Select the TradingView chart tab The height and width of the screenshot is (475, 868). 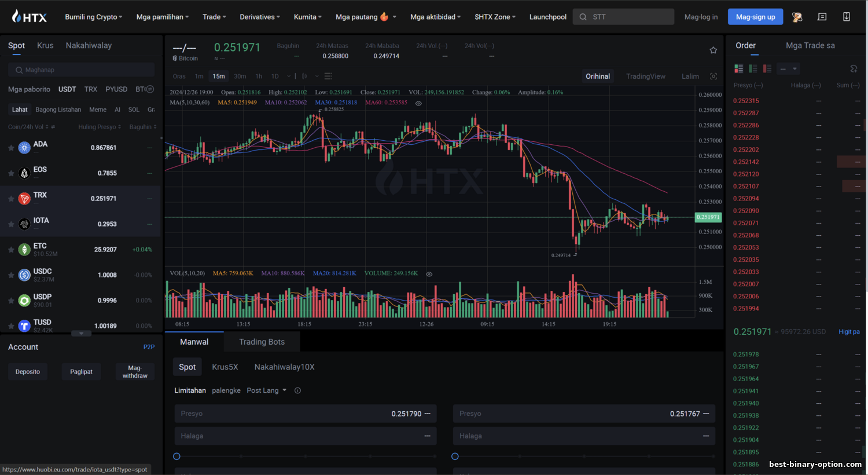point(646,76)
